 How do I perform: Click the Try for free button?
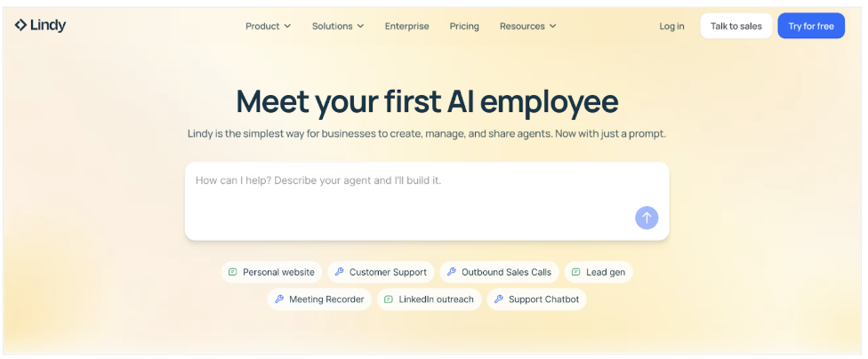point(810,27)
